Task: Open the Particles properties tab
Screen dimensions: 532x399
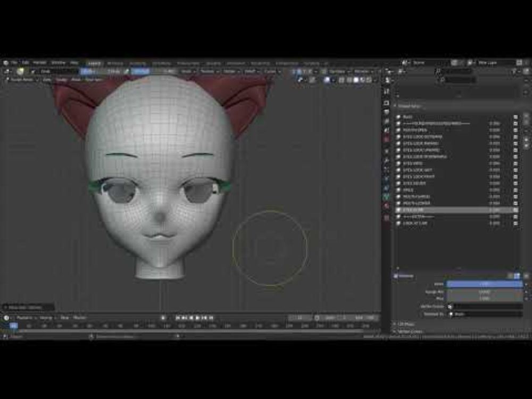Action: coord(387,169)
